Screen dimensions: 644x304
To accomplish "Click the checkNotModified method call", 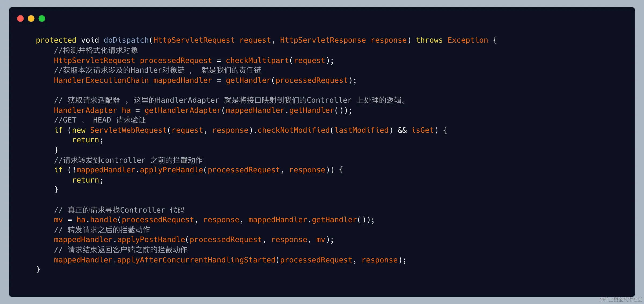I will pyautogui.click(x=293, y=130).
